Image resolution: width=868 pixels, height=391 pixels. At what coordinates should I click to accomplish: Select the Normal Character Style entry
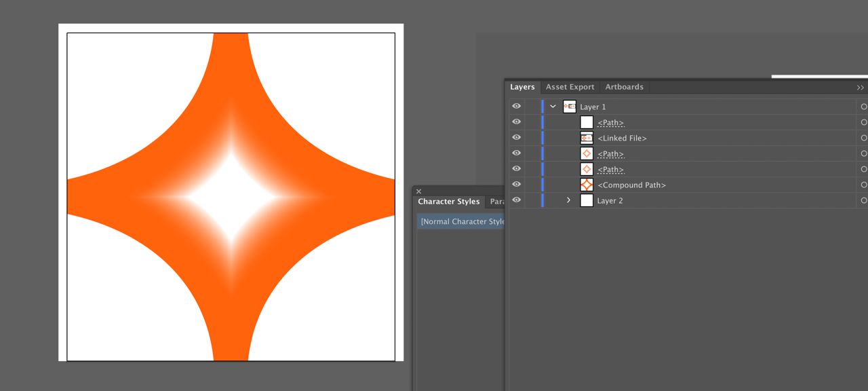462,221
